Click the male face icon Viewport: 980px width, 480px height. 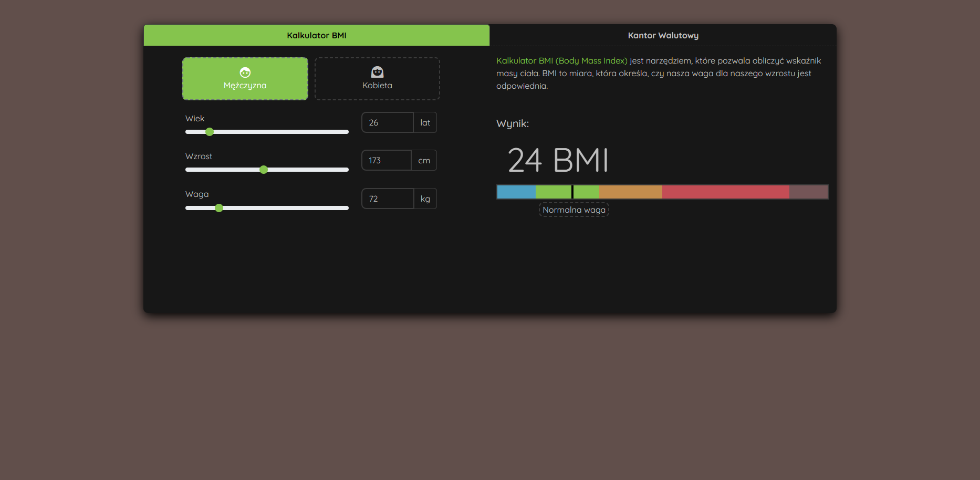click(x=245, y=72)
